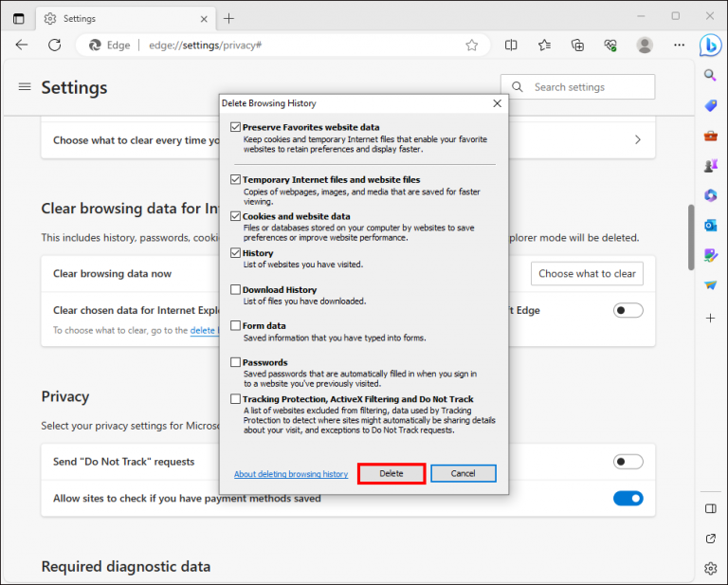Open sidebar Microsoft 365 icon
This screenshot has width=728, height=585.
coord(710,195)
